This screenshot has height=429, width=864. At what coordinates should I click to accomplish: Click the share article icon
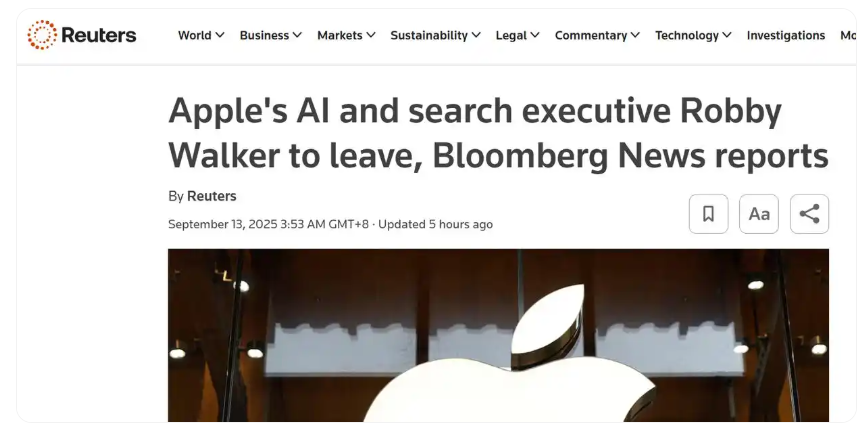point(809,214)
